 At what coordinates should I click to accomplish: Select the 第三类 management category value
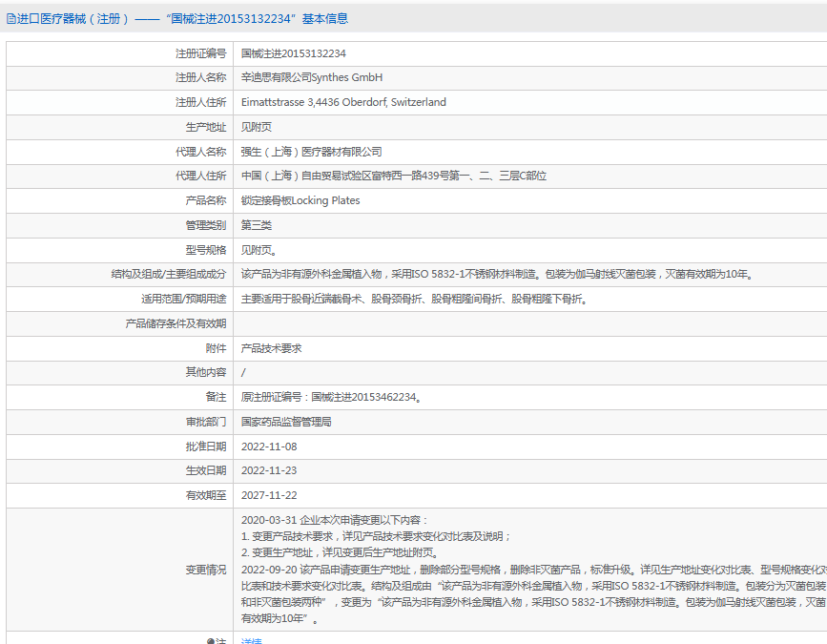pos(257,225)
